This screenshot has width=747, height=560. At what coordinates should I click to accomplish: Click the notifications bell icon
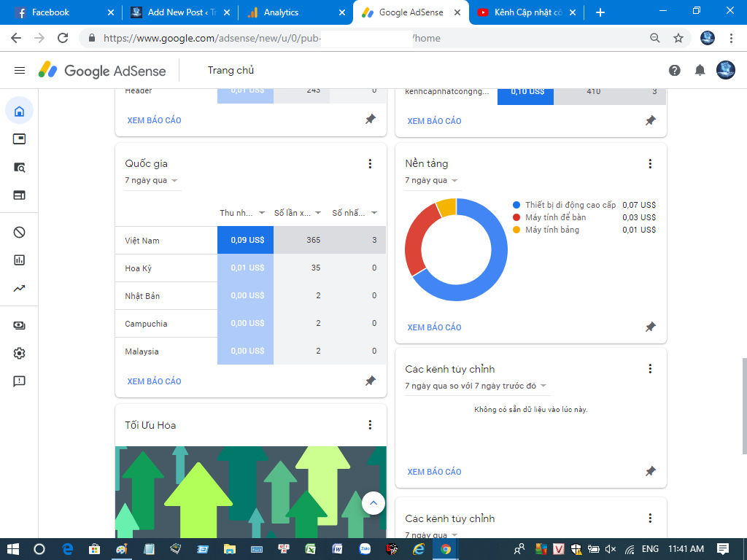click(x=700, y=71)
